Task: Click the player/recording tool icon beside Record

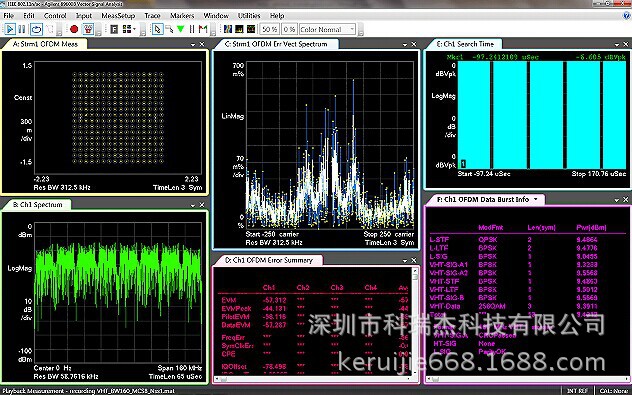Action: (88, 29)
